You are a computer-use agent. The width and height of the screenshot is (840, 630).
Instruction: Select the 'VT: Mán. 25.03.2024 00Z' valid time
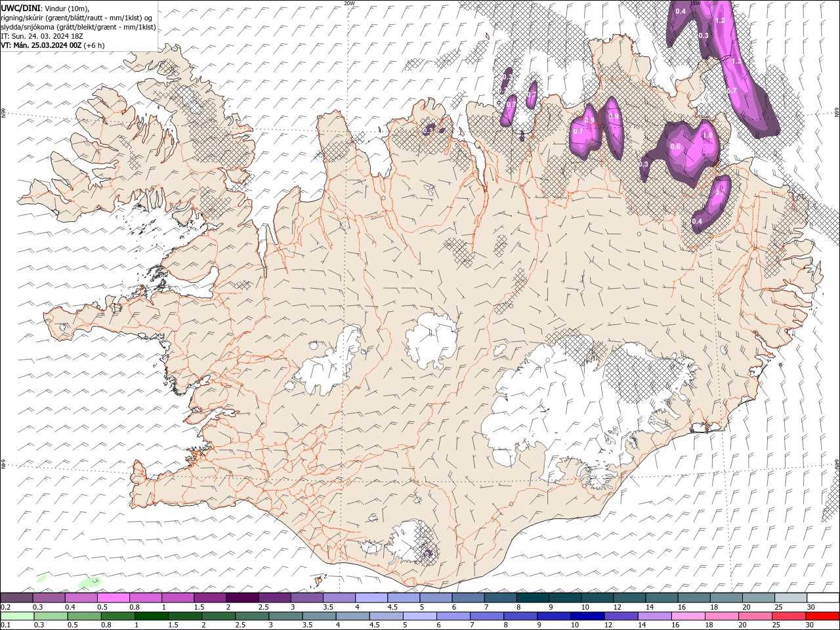pyautogui.click(x=41, y=45)
